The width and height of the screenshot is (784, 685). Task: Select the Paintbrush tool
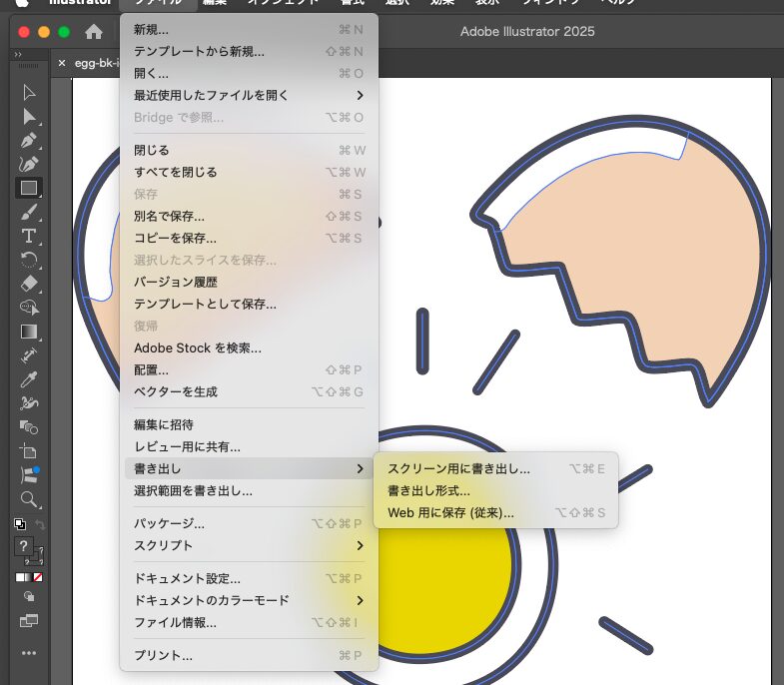[29, 212]
